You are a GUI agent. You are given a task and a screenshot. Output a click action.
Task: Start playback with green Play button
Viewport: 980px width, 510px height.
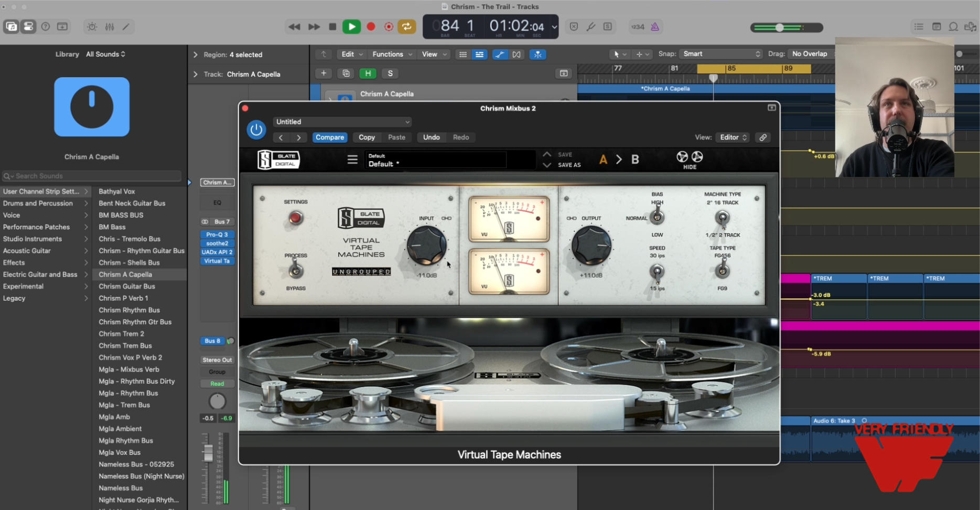(x=352, y=27)
